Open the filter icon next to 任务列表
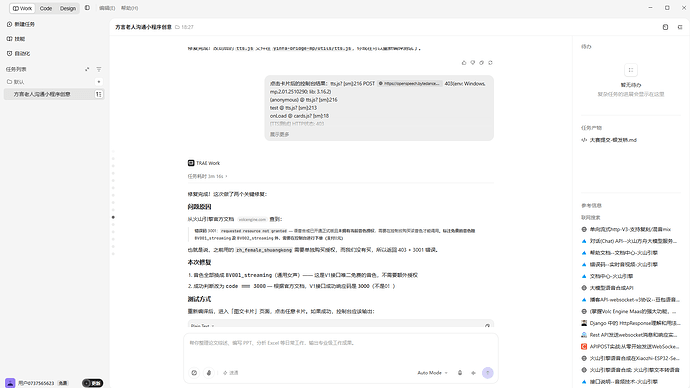 point(99,69)
